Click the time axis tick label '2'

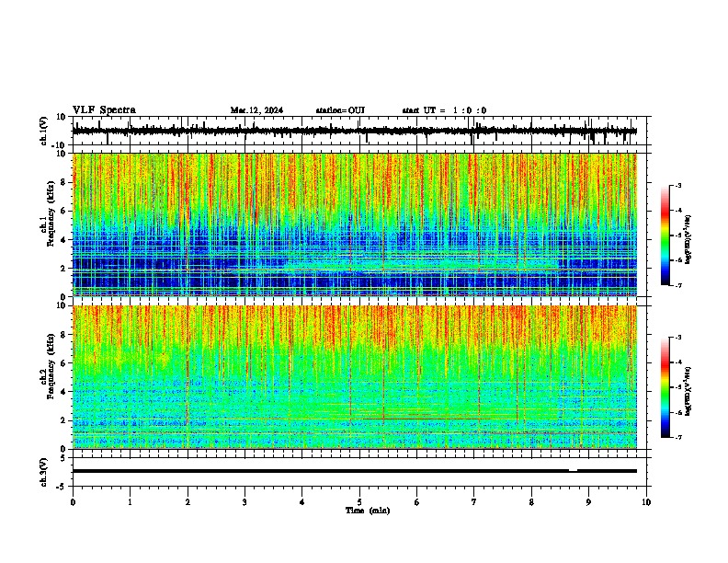(188, 502)
